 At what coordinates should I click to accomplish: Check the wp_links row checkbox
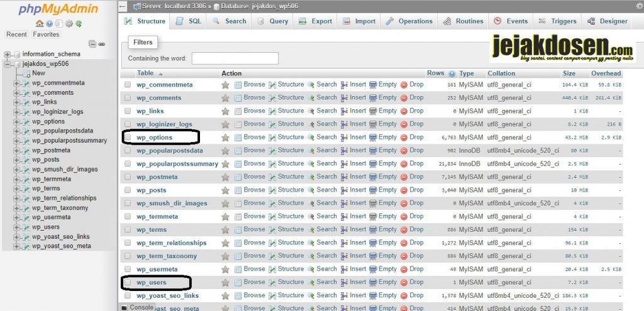click(x=128, y=111)
